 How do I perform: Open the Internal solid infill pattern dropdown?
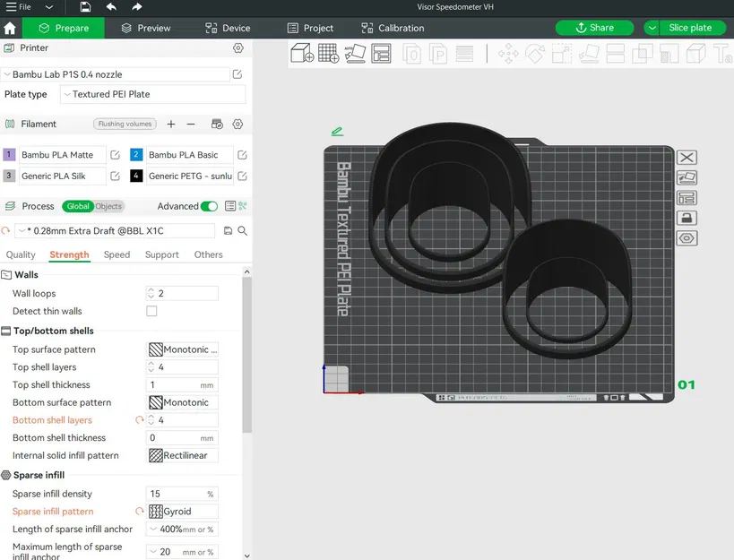coord(183,455)
